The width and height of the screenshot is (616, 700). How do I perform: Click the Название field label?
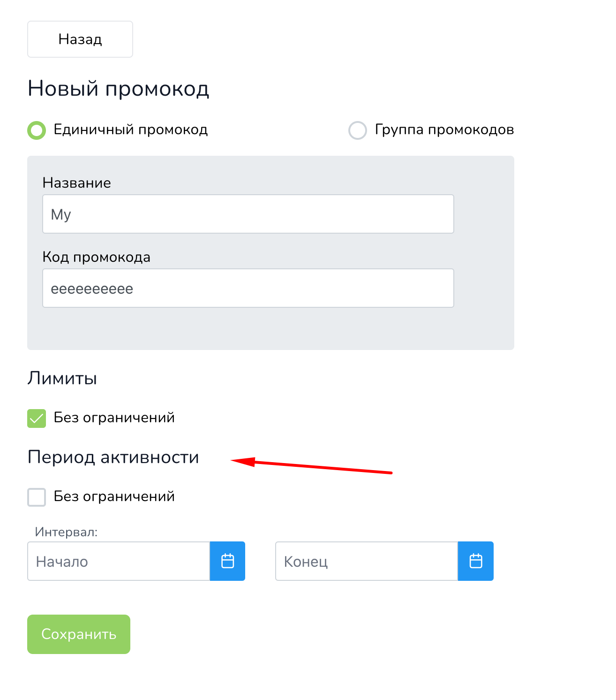[77, 183]
